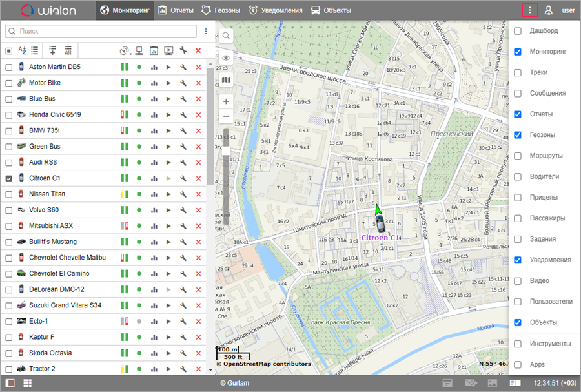Open Уведомления tab in top bar

click(x=276, y=10)
